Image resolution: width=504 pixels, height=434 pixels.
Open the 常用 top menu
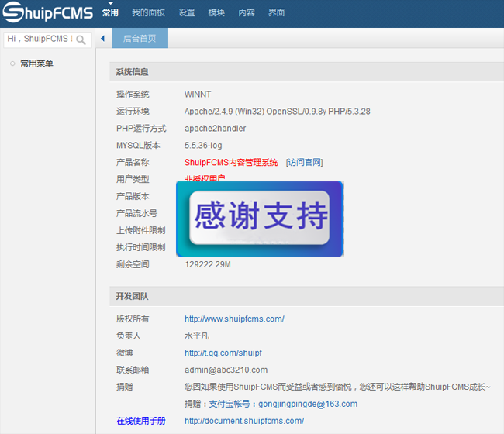pyautogui.click(x=110, y=12)
